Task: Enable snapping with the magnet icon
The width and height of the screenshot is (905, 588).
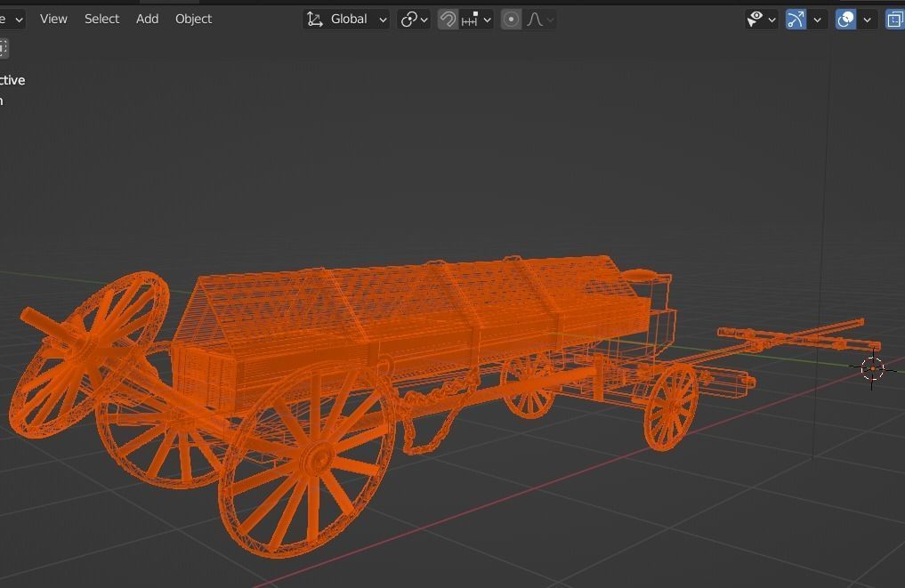Action: tap(448, 19)
